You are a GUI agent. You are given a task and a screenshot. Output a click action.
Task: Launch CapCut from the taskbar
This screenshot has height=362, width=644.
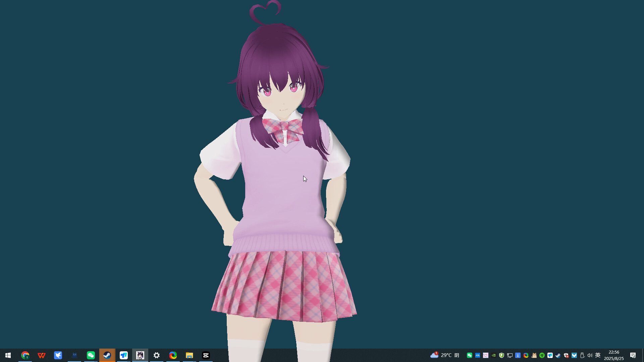pos(206,355)
